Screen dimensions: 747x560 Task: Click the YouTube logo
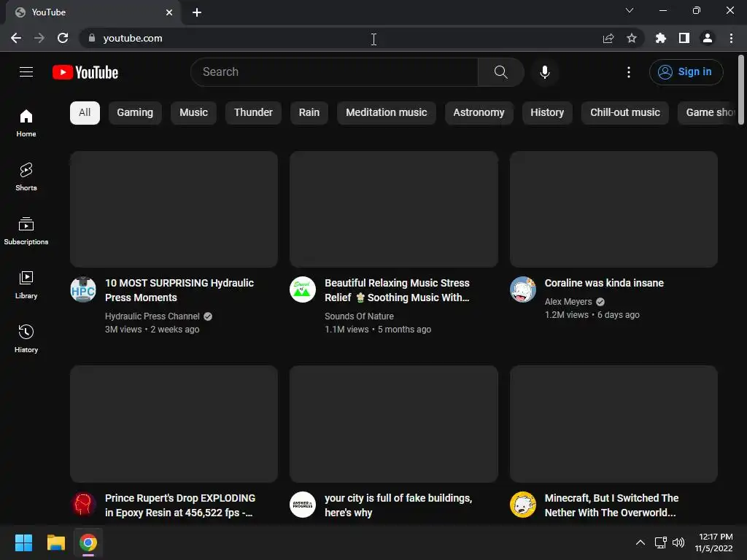click(x=85, y=72)
